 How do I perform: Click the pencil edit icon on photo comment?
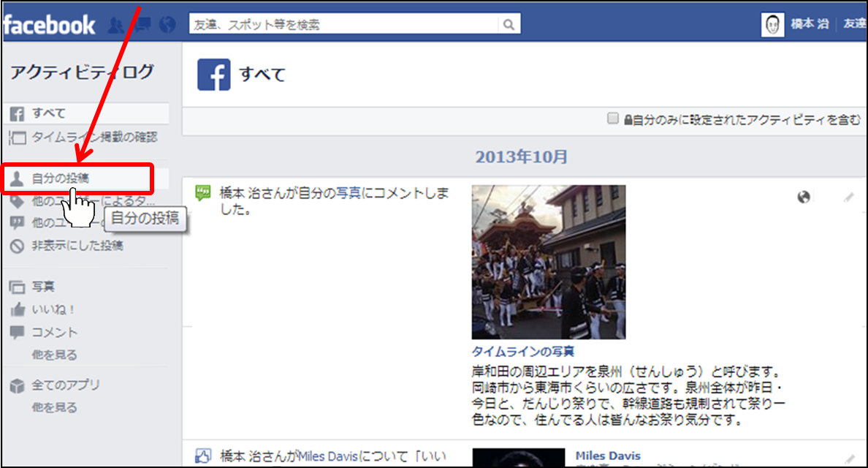pyautogui.click(x=848, y=197)
